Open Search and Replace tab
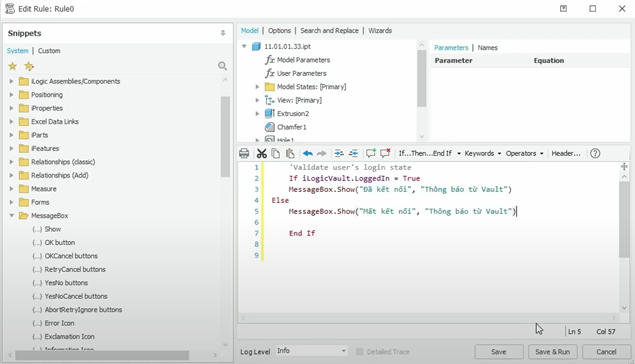Screen dimensions: 635x364 point(329,31)
